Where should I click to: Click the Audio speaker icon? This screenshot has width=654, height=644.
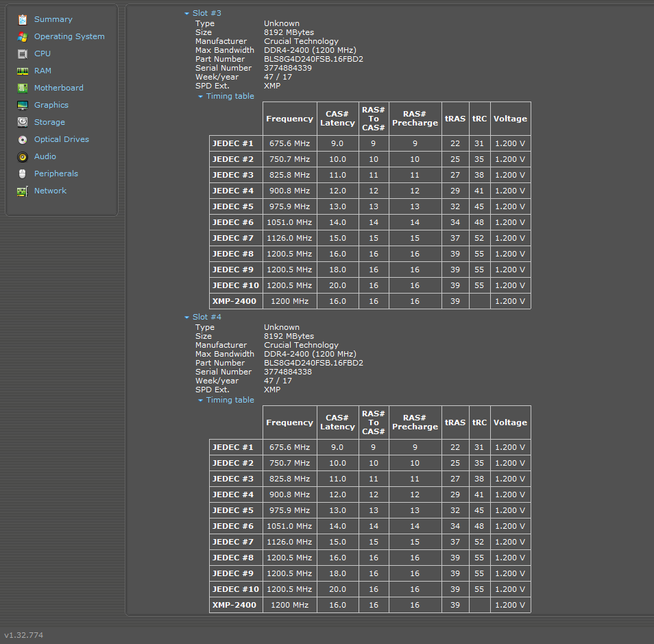coord(23,156)
